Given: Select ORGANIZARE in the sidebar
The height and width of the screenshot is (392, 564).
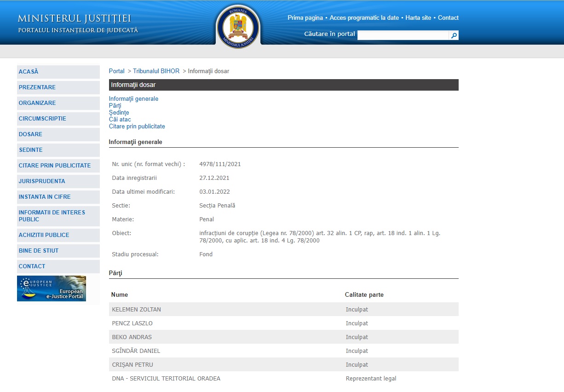Looking at the screenshot, I should click(x=58, y=103).
